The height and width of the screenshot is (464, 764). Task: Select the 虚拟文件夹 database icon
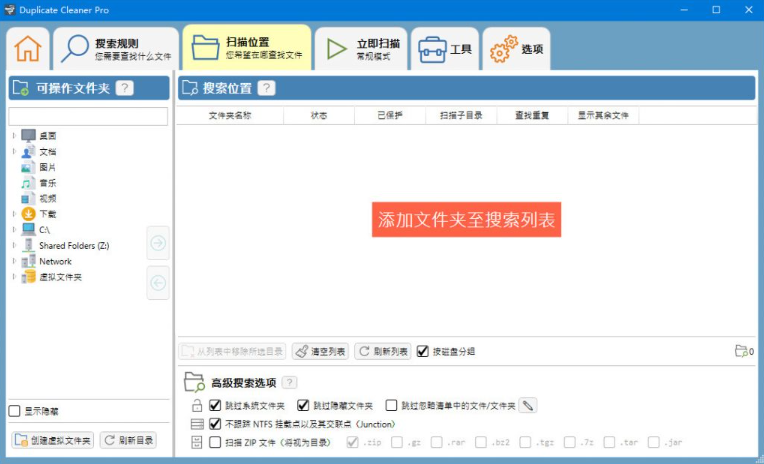click(x=28, y=277)
